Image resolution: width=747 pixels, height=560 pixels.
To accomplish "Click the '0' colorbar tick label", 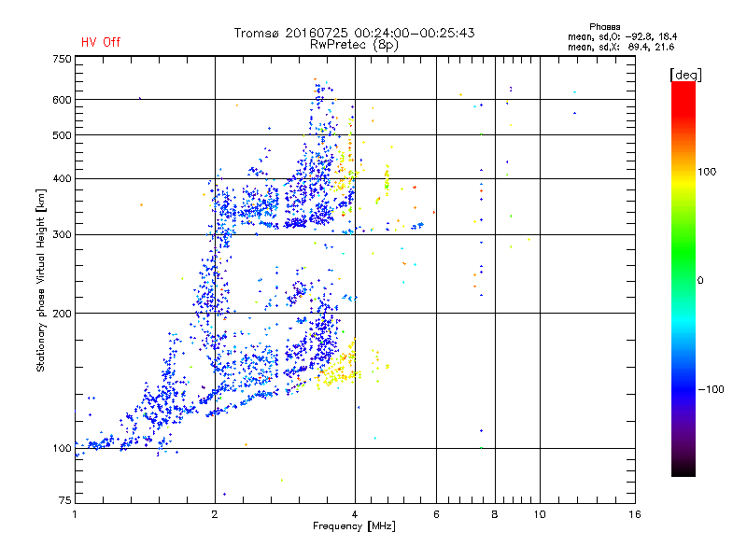I will point(699,281).
